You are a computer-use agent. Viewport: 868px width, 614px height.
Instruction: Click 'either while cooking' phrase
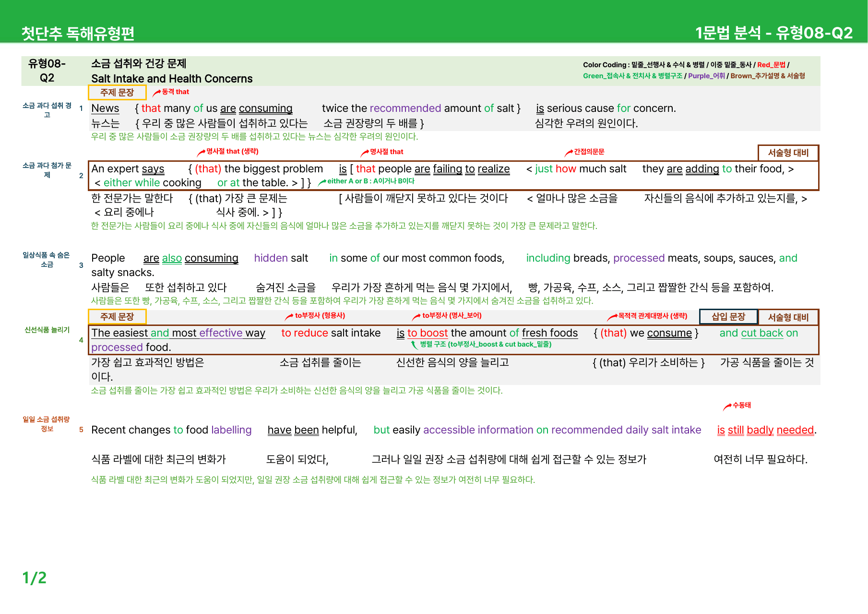coord(152,183)
